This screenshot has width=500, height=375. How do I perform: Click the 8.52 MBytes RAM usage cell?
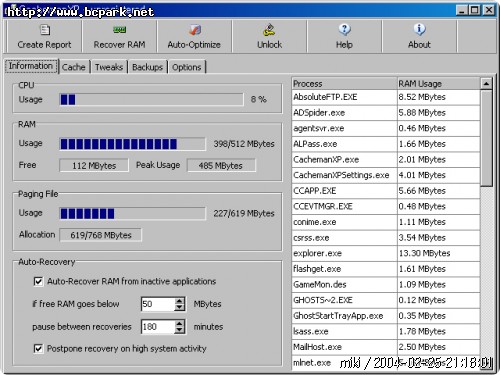pyautogui.click(x=439, y=97)
